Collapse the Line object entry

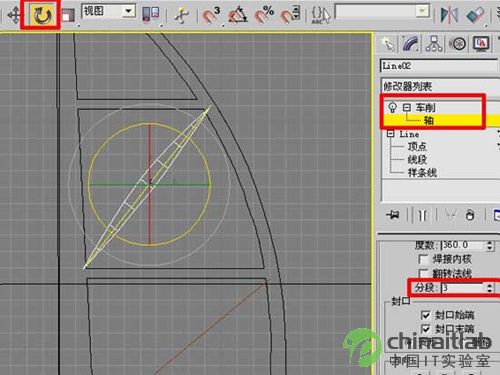coord(390,134)
